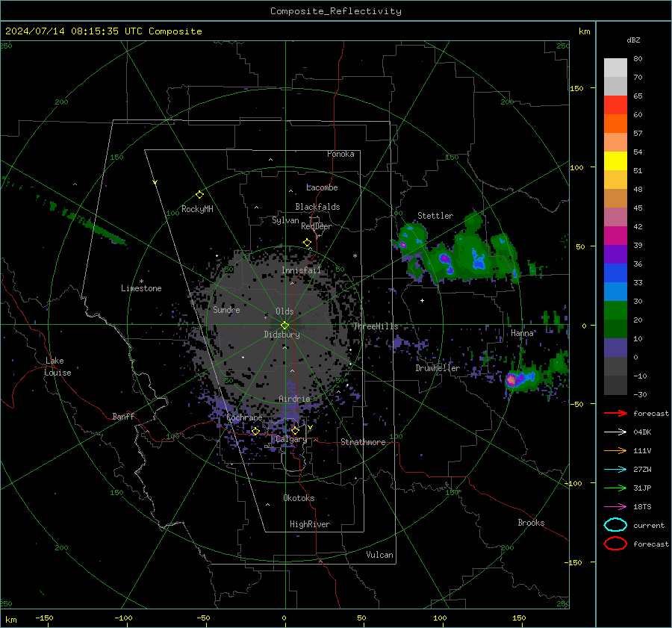Click the Innisfail city label
Viewport: 672px width, 628px height.
click(301, 270)
